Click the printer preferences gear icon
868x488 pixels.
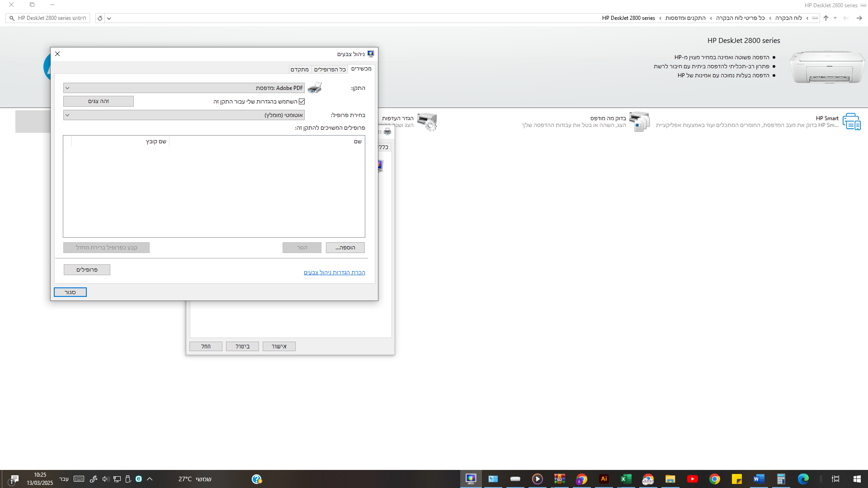coord(427,122)
